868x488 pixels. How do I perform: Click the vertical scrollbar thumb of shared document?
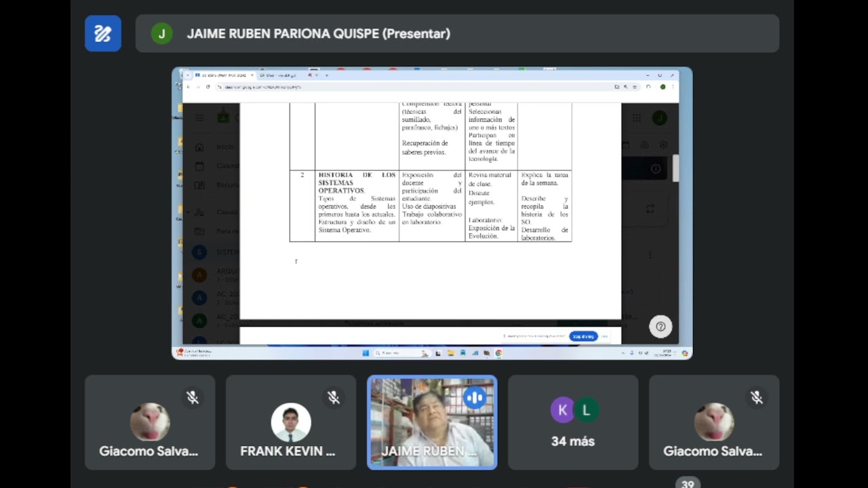point(675,167)
